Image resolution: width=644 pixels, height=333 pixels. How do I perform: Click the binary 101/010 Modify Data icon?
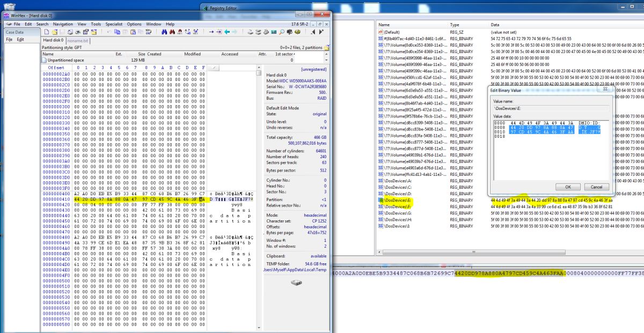[x=149, y=32]
